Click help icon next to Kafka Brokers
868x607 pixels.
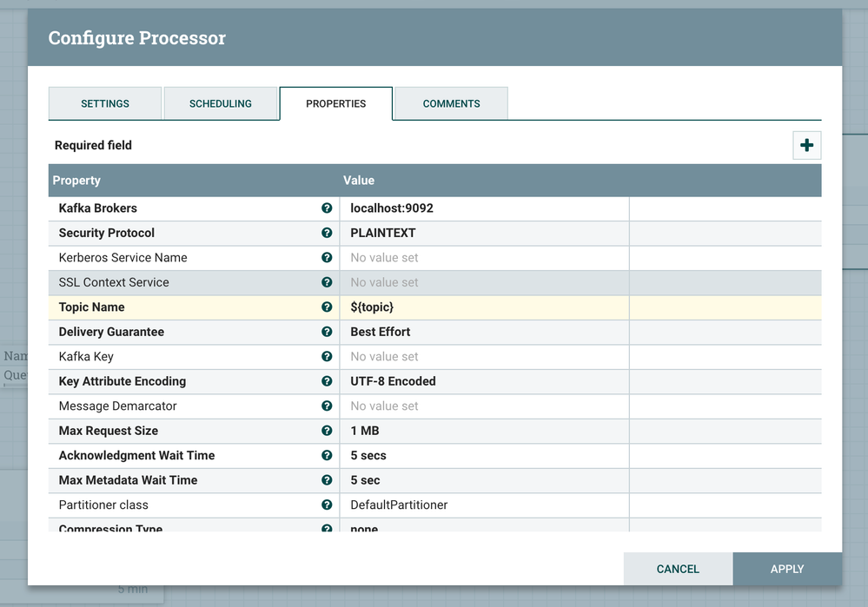click(x=327, y=208)
